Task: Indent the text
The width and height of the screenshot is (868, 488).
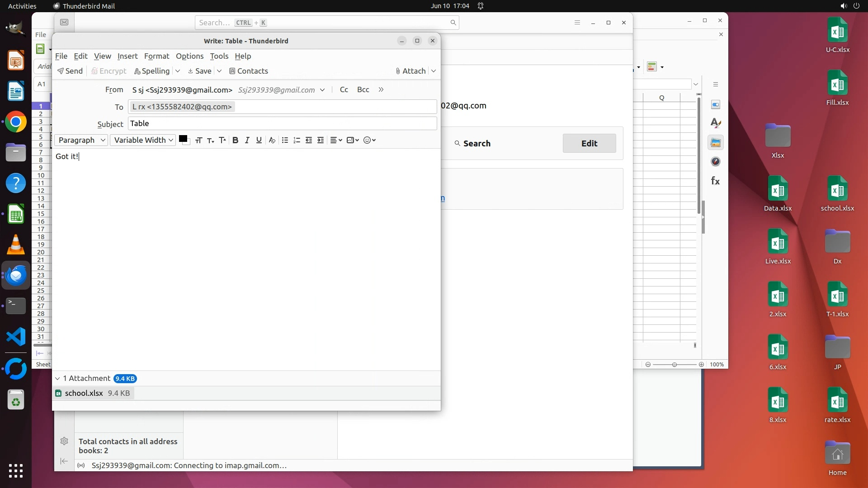Action: 321,140
